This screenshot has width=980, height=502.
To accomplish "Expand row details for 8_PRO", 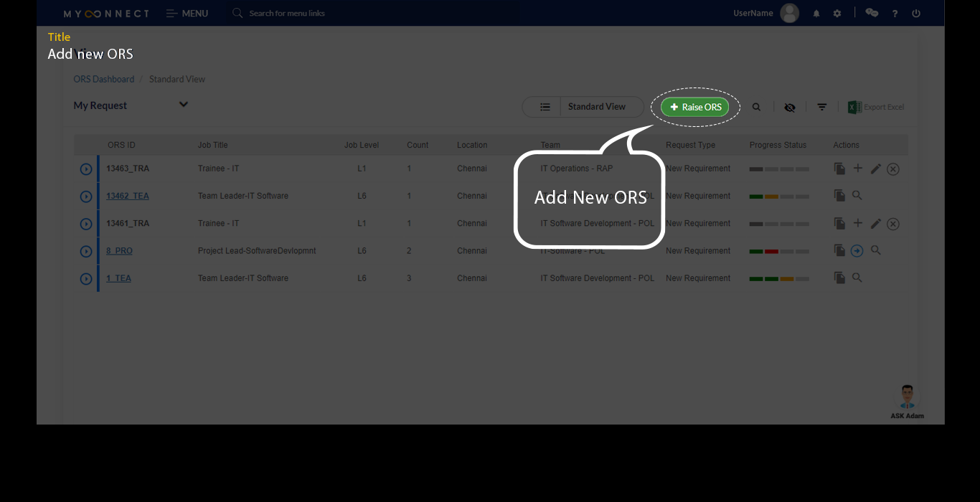I will point(86,252).
